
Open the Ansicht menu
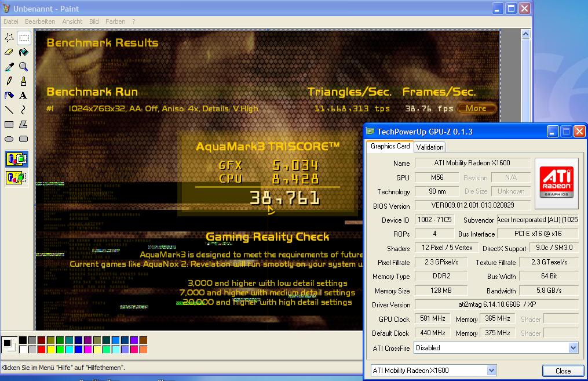point(72,22)
